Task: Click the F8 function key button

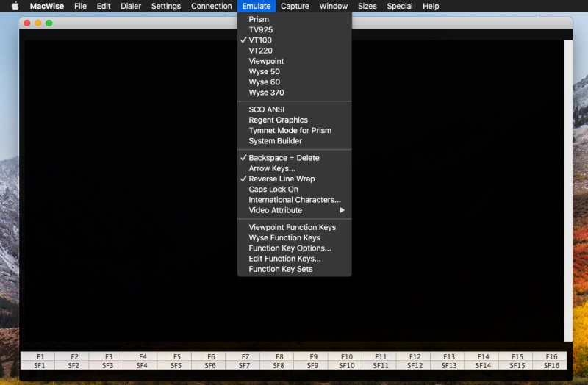Action: point(277,356)
